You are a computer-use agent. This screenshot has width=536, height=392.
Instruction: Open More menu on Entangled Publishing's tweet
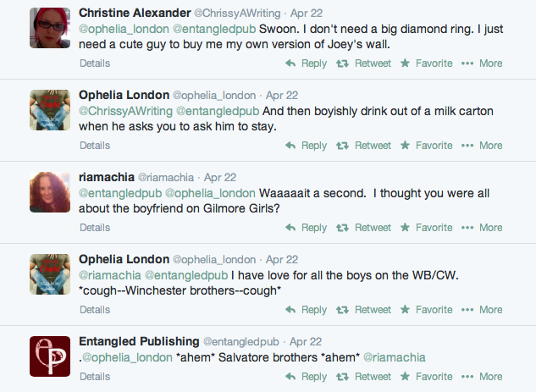[x=482, y=377]
